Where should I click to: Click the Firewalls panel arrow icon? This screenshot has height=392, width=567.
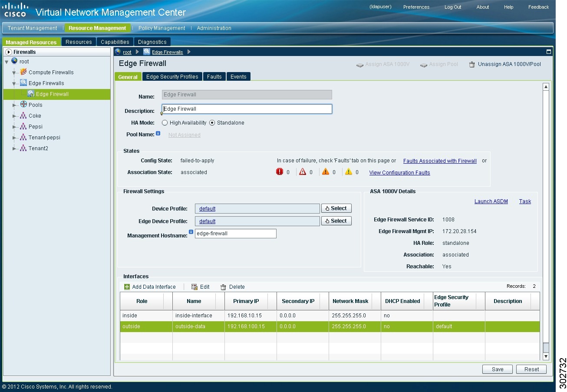[x=9, y=52]
